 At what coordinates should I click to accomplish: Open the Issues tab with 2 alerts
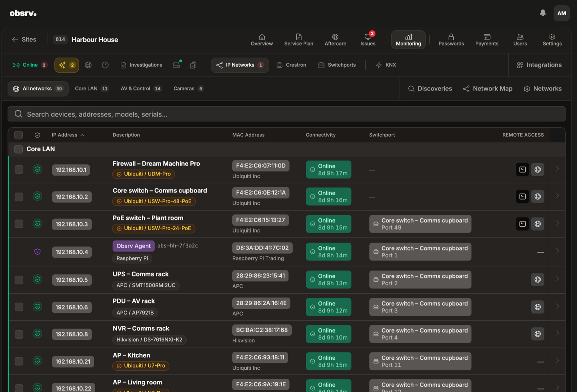point(368,40)
